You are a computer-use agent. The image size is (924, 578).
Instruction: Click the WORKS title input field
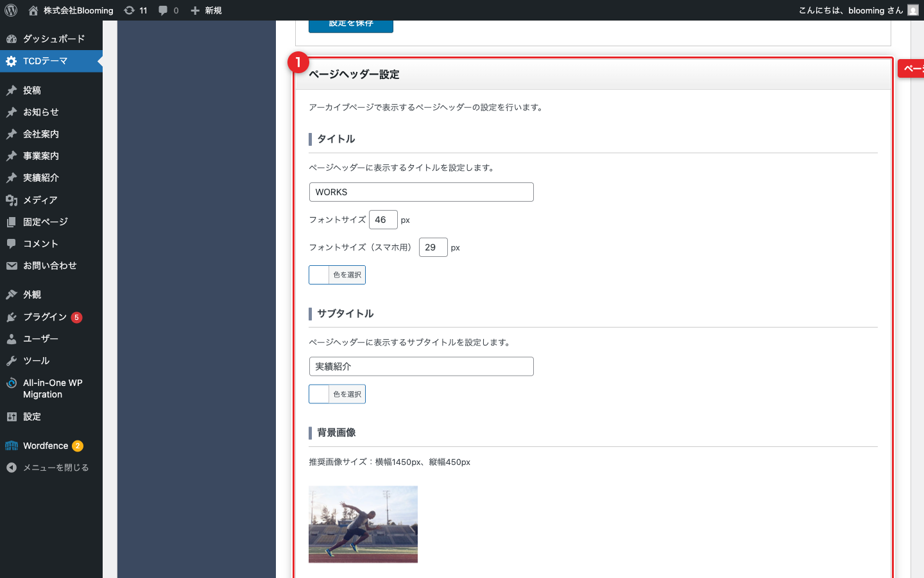point(422,192)
